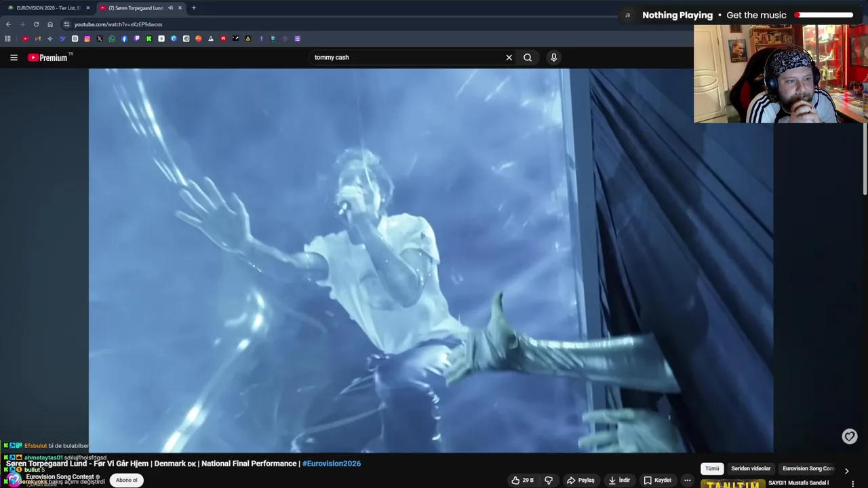Screen dimensions: 868x488
Task: Select the Seriden videolar filter chip
Action: click(751, 468)
